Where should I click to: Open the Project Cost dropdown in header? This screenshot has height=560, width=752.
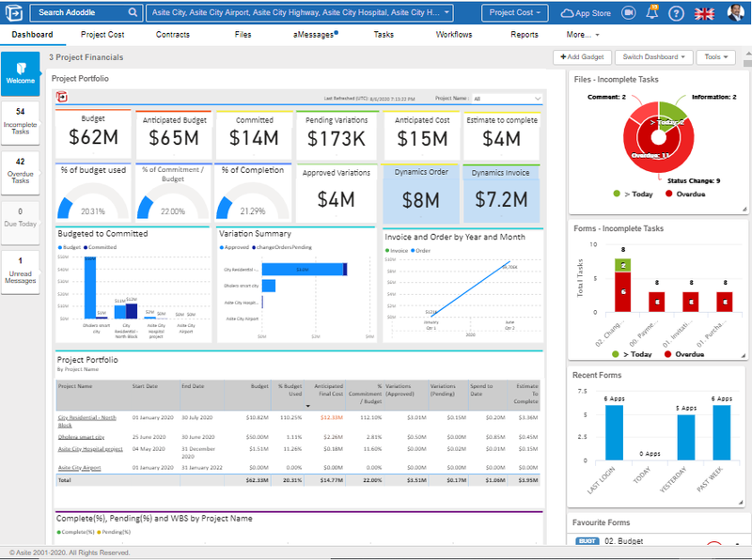point(514,13)
